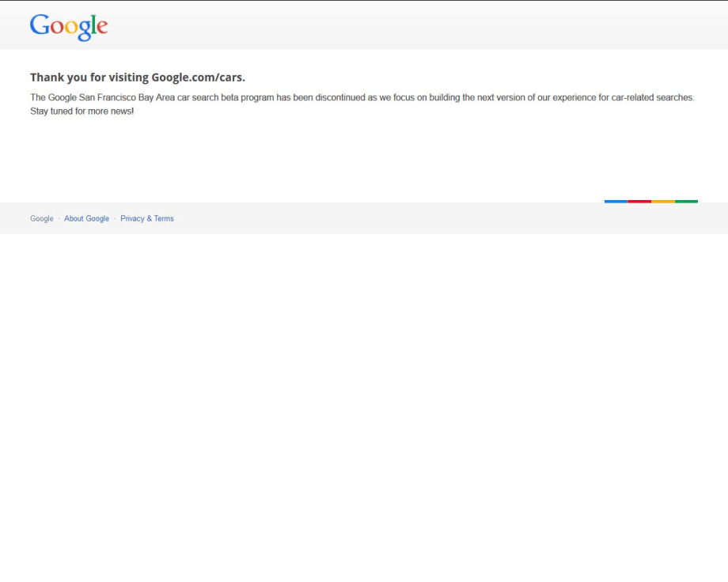Viewport: 728px width, 582px height.
Task: Click the Google logo
Action: (68, 26)
